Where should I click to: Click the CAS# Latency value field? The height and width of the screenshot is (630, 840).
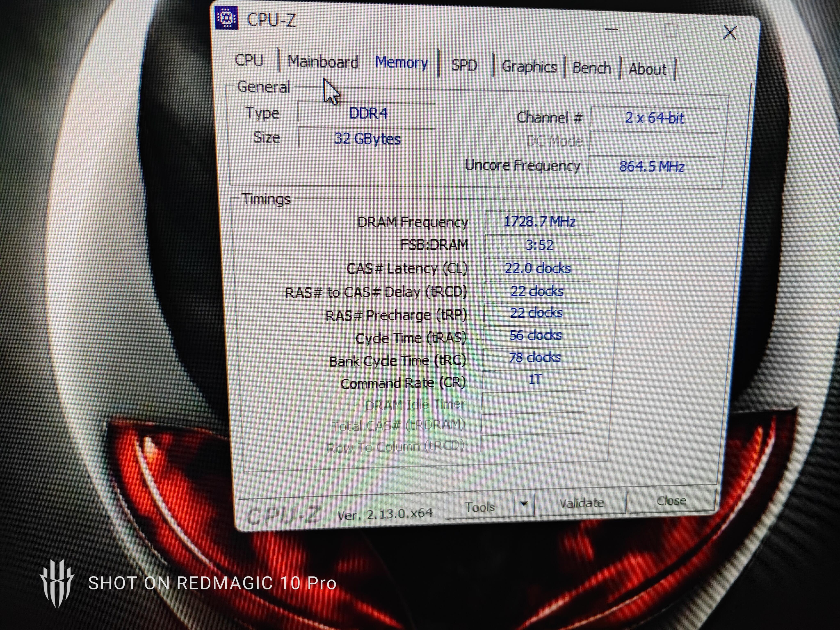coord(538,268)
